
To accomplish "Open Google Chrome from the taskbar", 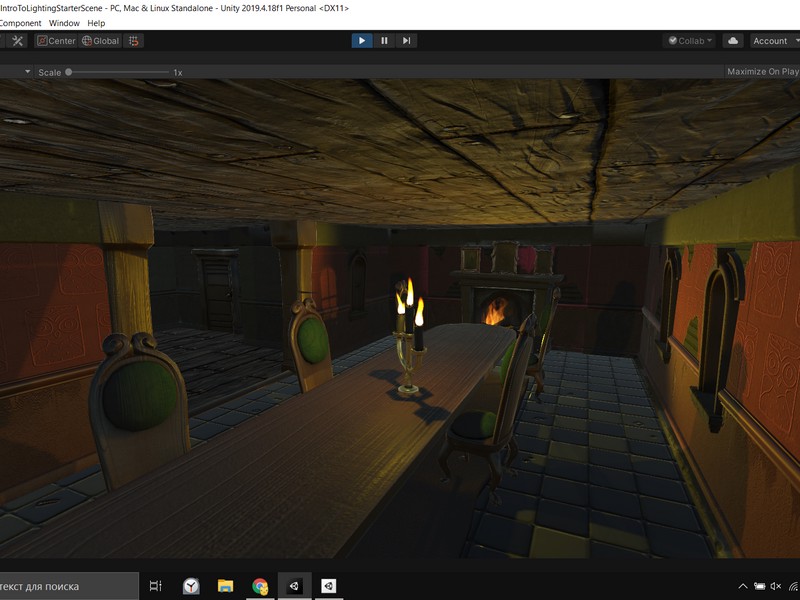I will 260,588.
